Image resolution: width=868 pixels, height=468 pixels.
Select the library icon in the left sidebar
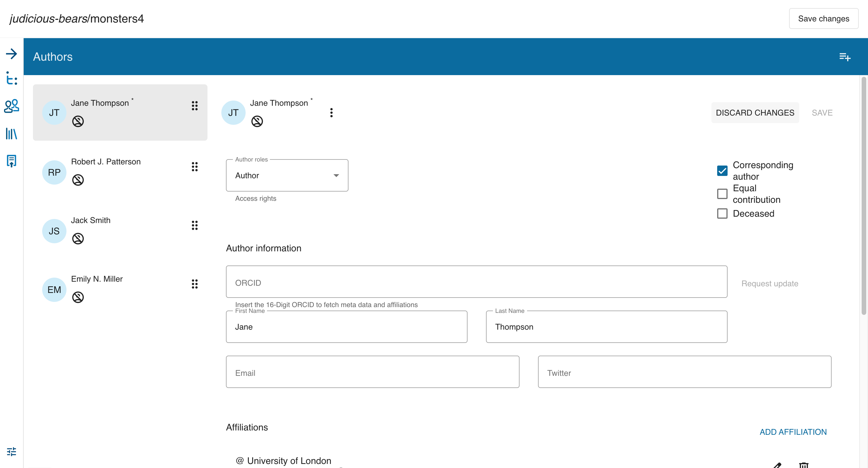pos(12,134)
